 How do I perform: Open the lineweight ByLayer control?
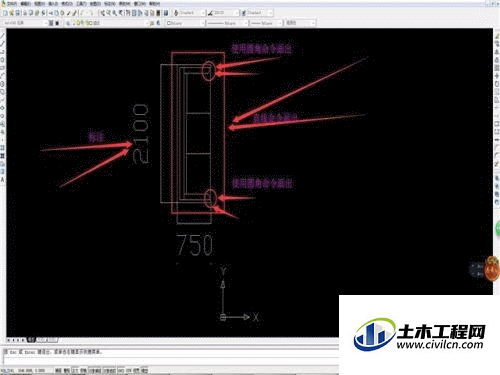[267, 23]
